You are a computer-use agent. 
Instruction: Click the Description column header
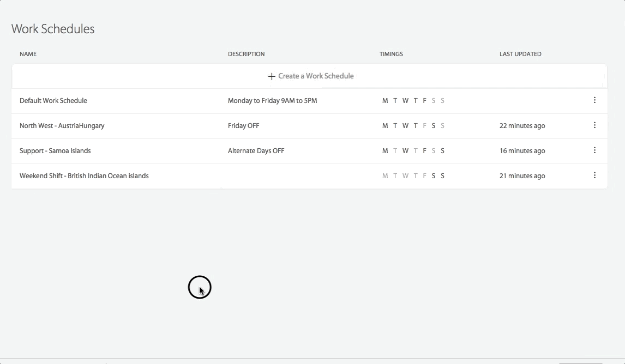(246, 54)
